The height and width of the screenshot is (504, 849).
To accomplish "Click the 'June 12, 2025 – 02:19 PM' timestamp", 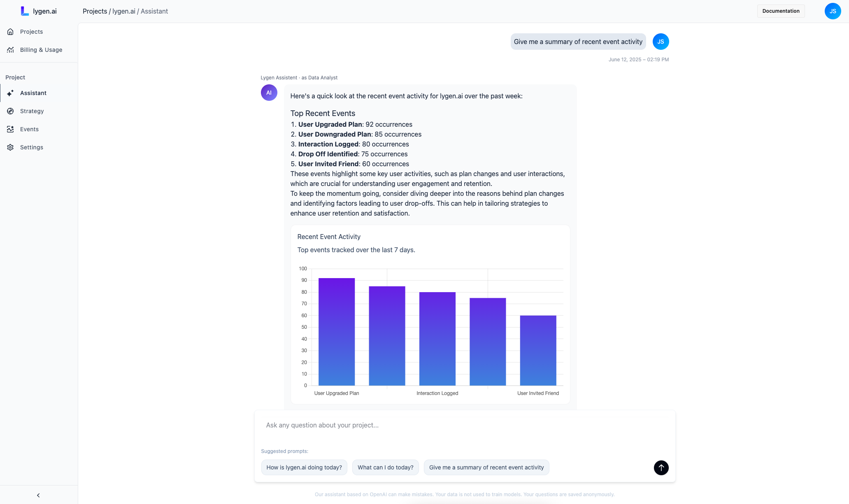I will [638, 60].
